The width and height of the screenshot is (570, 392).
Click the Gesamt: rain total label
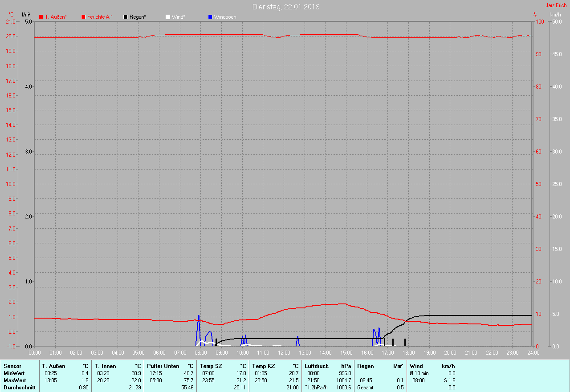click(x=366, y=388)
